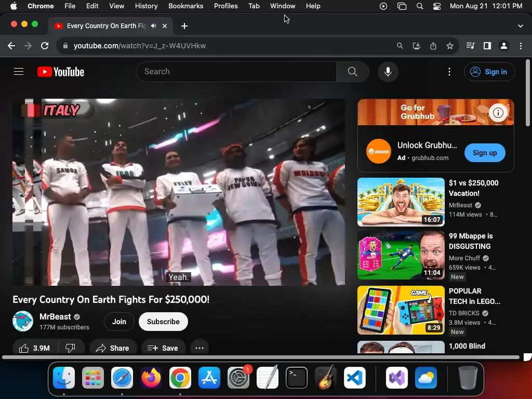Click the vertical page scrollbar
532x399 pixels.
528,93
